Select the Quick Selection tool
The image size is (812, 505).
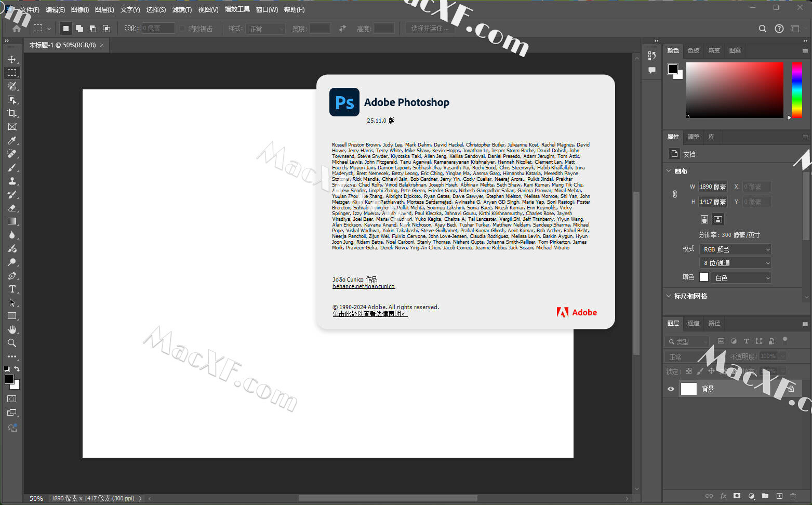[x=12, y=86]
